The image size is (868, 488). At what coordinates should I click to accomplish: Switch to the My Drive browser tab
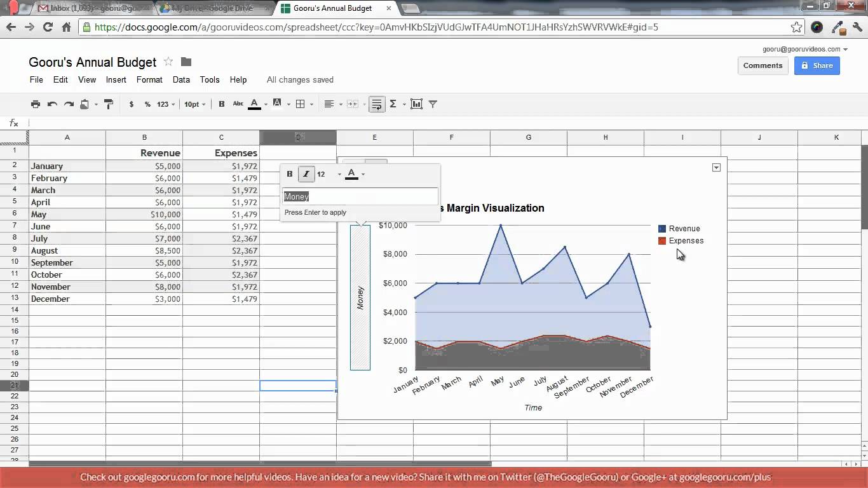coord(213,8)
